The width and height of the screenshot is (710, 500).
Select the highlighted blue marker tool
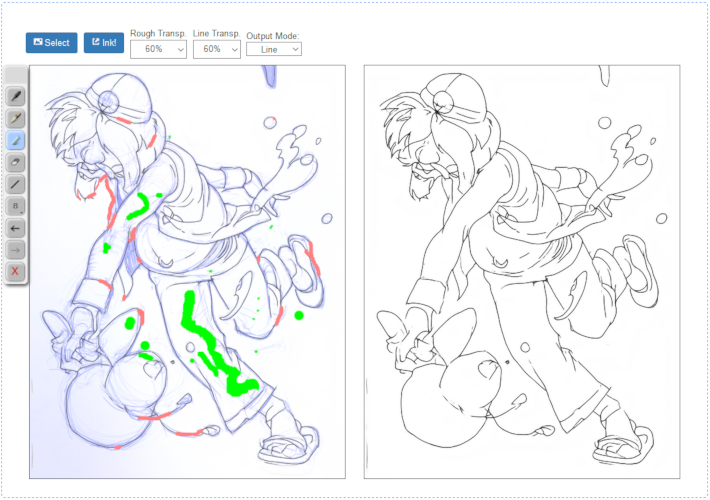(x=15, y=140)
